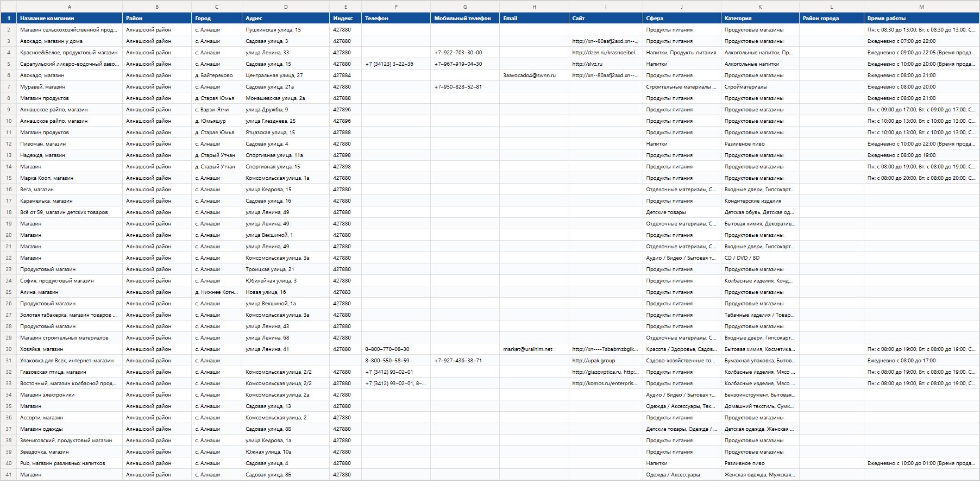Select the website cell 'http://slvz.ru'
The image size is (980, 490).
pyautogui.click(x=606, y=64)
